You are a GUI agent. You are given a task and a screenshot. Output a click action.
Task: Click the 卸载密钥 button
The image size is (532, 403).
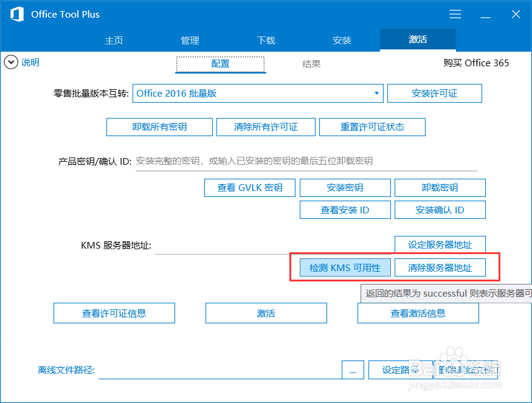pos(440,188)
